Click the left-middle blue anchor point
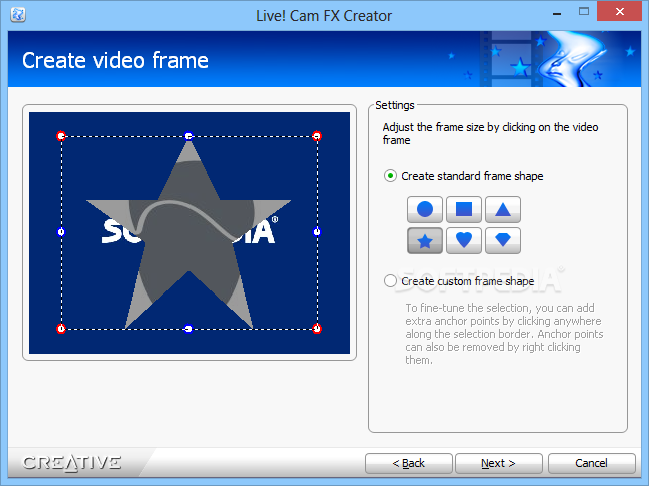The width and height of the screenshot is (649, 486). click(x=61, y=232)
